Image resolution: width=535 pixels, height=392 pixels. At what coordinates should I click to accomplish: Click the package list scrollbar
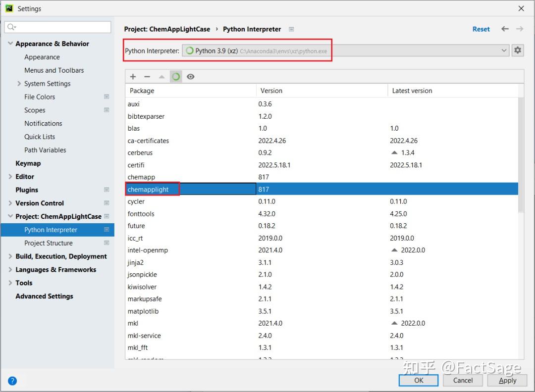[521, 155]
